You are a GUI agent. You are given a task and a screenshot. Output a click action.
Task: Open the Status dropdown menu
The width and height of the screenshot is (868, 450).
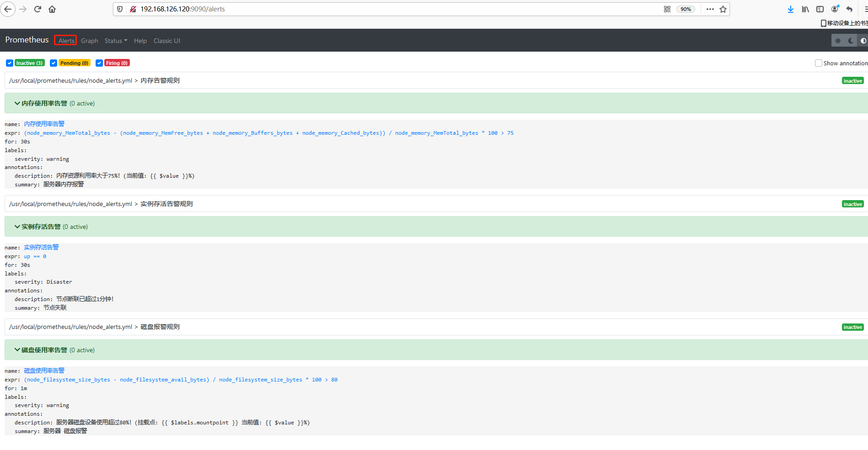pos(116,41)
